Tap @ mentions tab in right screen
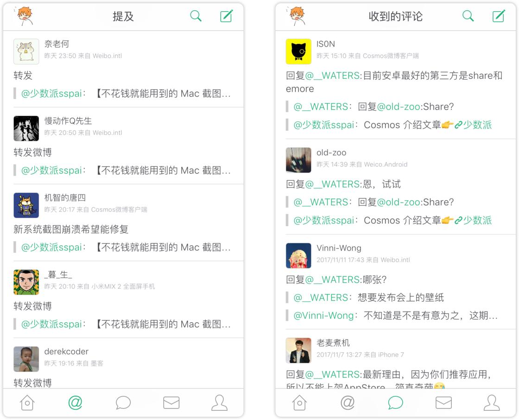Viewport: 519px width, 420px height. pos(348,403)
